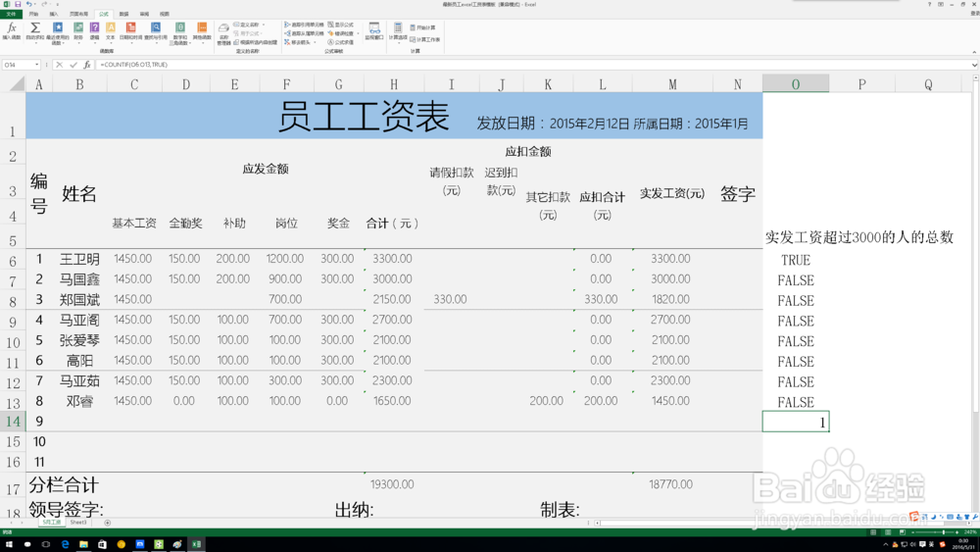
Task: Expand the formula bar at its right end
Action: (974, 65)
